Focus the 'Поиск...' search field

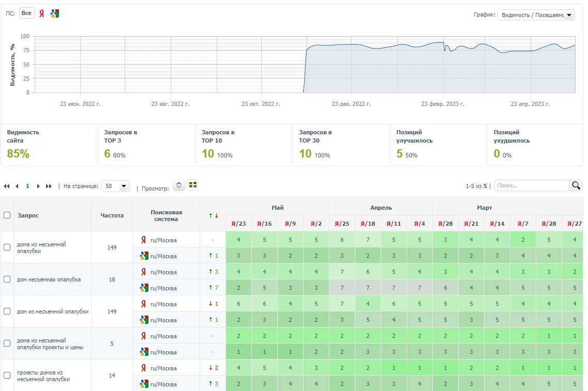pyautogui.click(x=532, y=185)
